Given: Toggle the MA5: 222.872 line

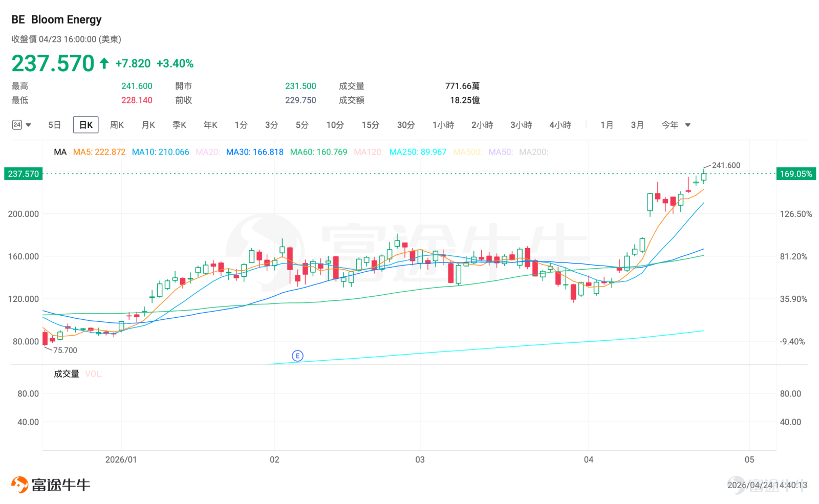Looking at the screenshot, I should click(99, 152).
